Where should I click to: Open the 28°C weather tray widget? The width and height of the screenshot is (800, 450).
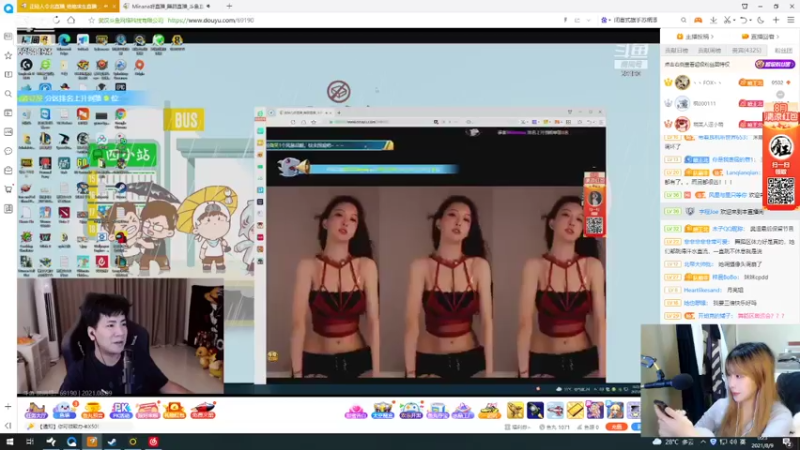pos(673,442)
